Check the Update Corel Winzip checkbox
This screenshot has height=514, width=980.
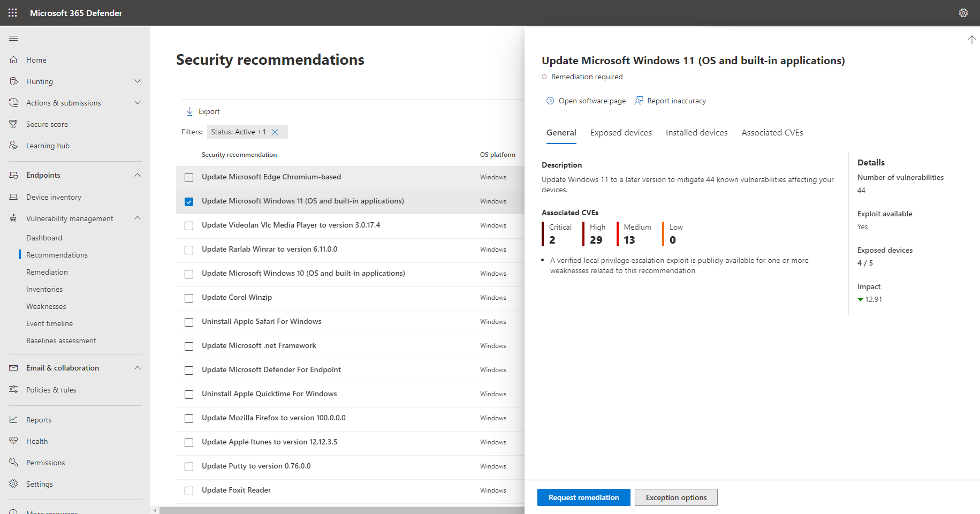pyautogui.click(x=189, y=298)
